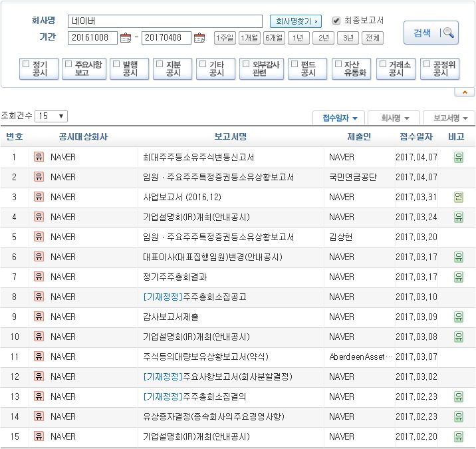Click 유 market icon in row 8
476x449 pixels.
click(x=39, y=297)
